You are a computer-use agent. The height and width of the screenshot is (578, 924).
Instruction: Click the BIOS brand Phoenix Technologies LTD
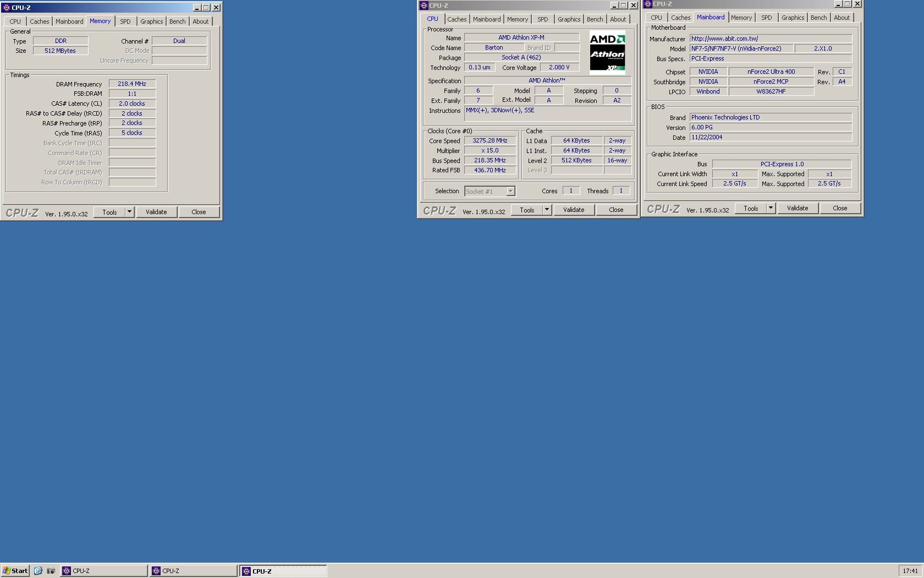771,117
